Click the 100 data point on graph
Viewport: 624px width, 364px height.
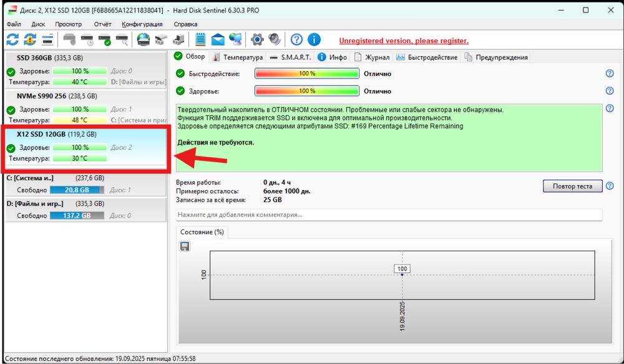pos(402,274)
